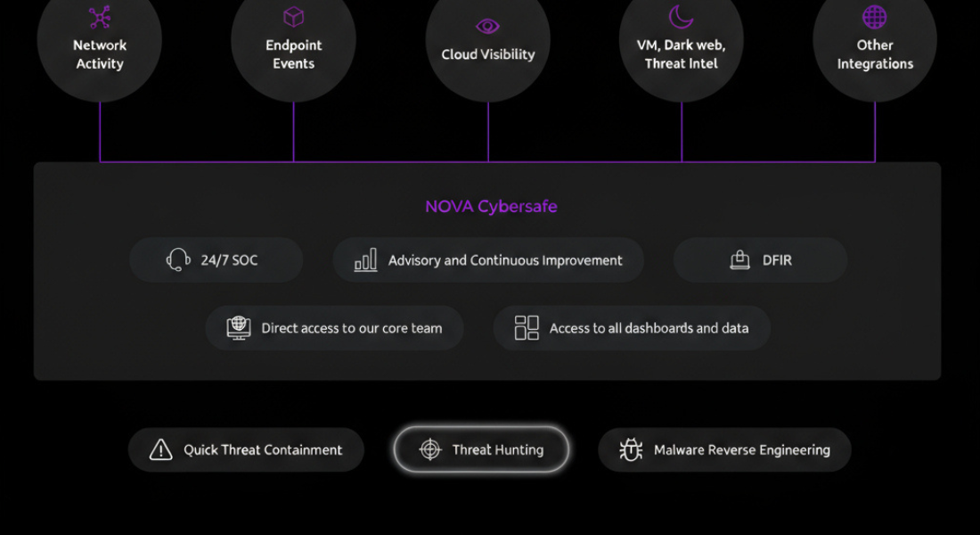
Task: Click the crescent moon Threat Intel icon
Action: pos(681,17)
